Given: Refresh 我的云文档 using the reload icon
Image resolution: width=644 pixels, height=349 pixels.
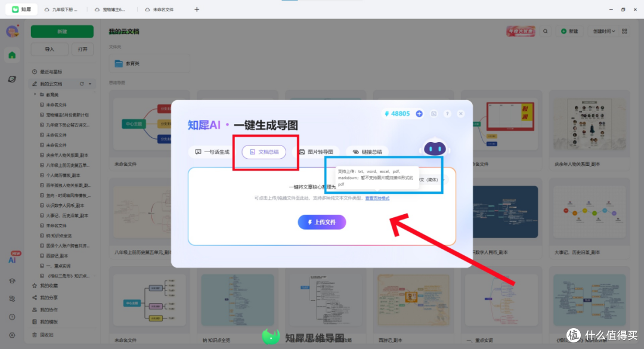Looking at the screenshot, I should pyautogui.click(x=82, y=84).
